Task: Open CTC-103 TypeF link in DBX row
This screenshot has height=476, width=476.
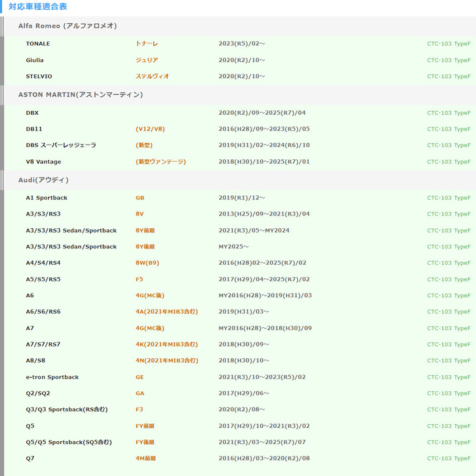Action: click(449, 113)
